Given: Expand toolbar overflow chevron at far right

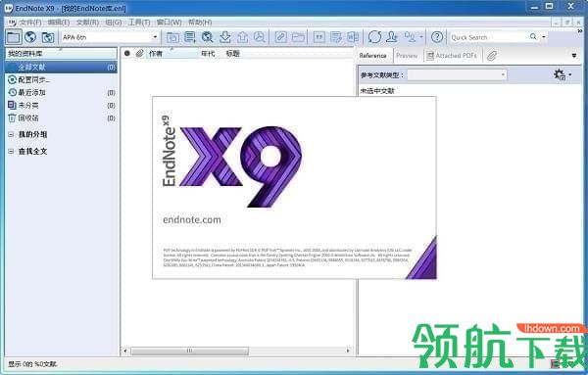Looking at the screenshot, I should click(580, 31).
